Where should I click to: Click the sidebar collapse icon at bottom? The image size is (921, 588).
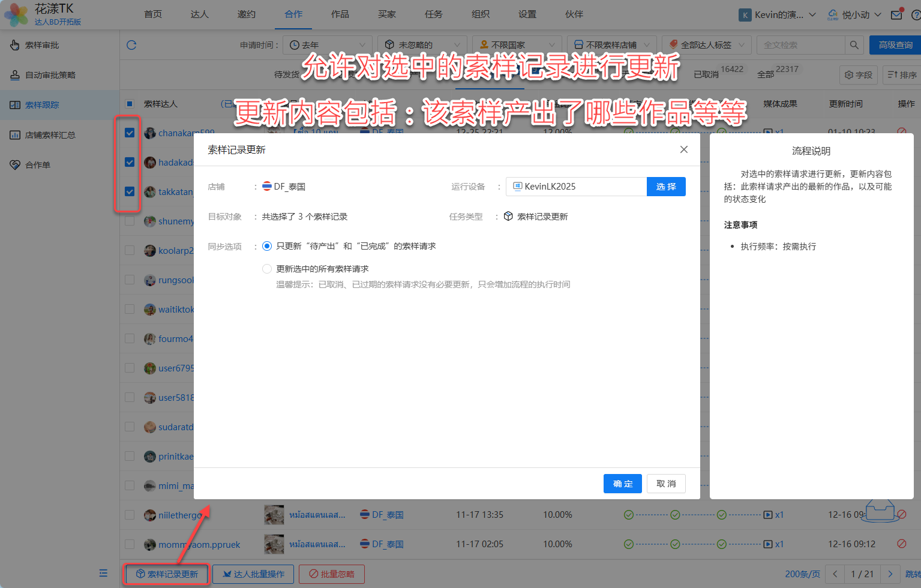point(103,573)
